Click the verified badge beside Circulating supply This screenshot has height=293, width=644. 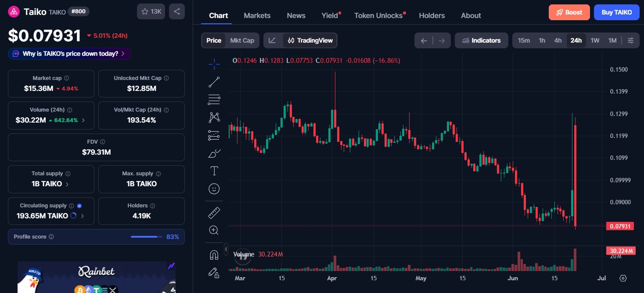coord(79,206)
